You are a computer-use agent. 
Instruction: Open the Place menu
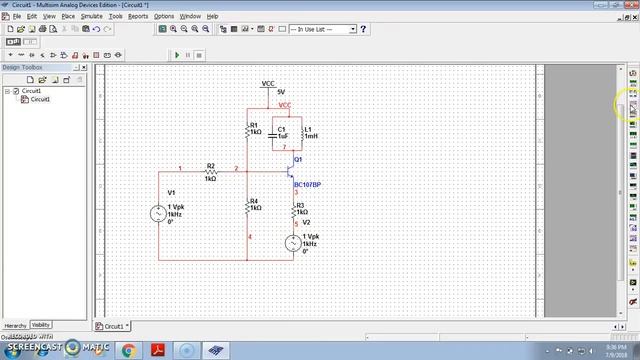pos(68,16)
